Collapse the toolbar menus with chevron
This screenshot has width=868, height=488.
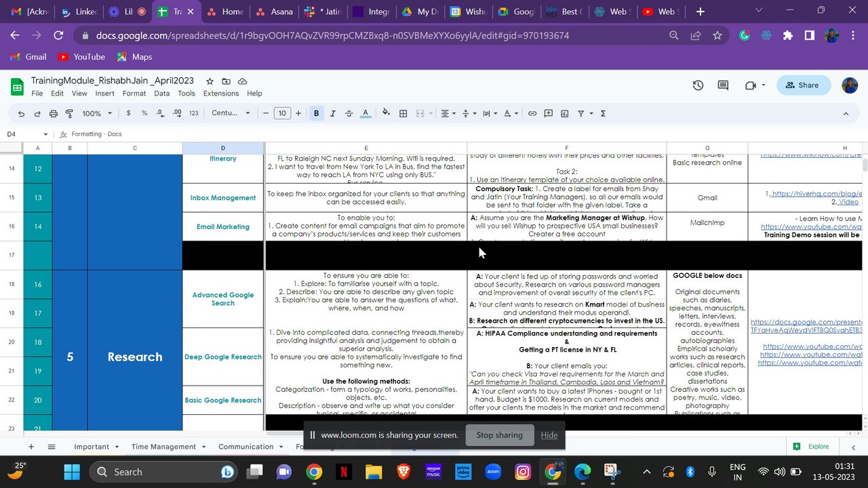[845, 113]
